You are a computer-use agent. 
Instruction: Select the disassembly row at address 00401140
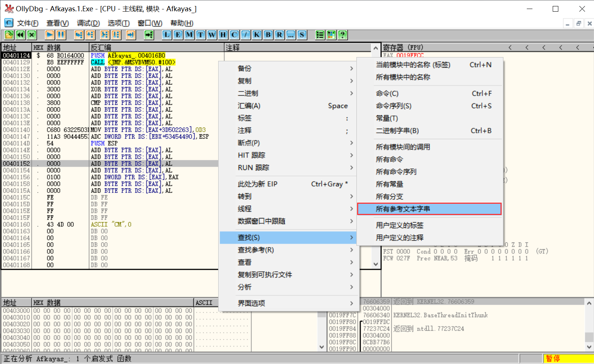pyautogui.click(x=110, y=130)
